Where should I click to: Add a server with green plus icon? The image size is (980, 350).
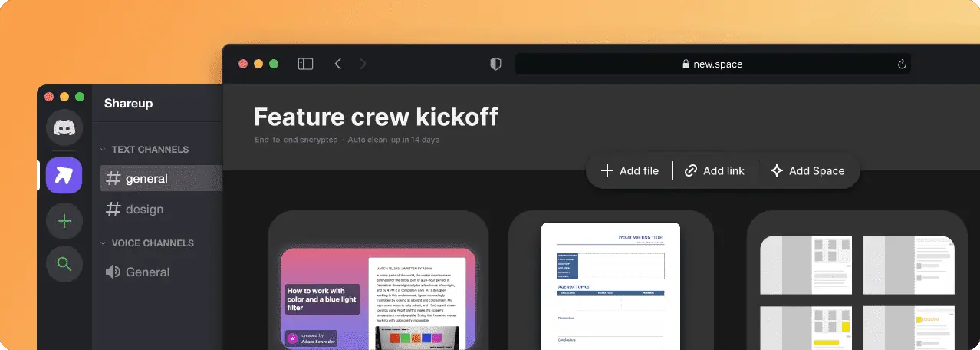coord(64,221)
